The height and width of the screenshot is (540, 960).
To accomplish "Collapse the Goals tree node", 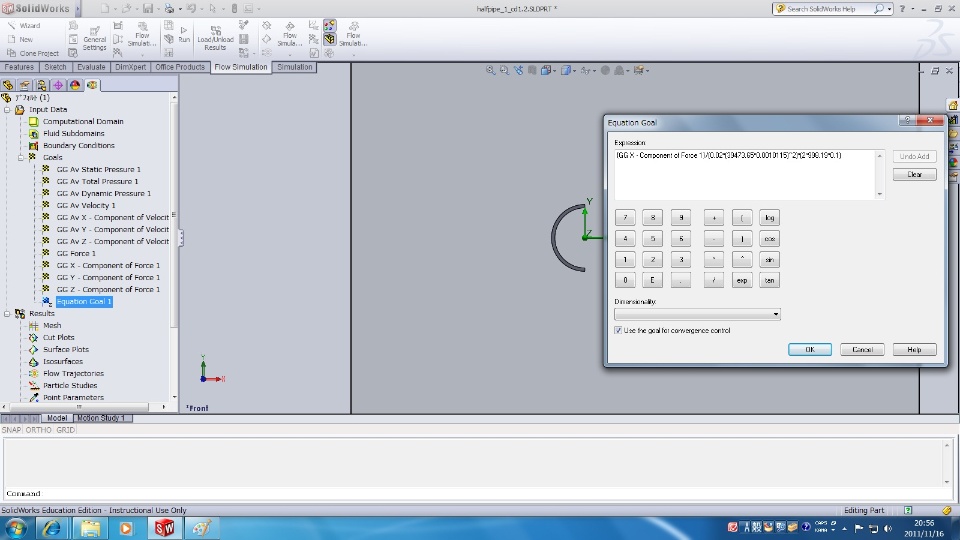I will tap(21, 157).
